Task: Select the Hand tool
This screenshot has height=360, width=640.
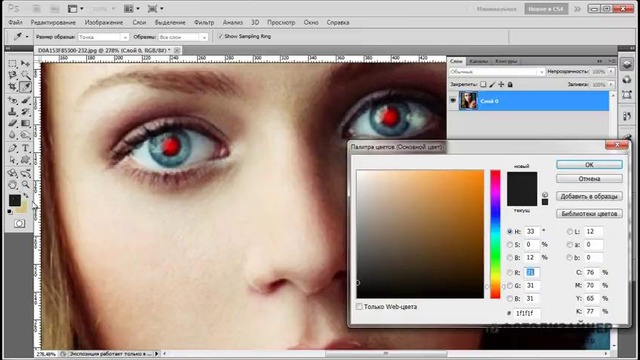Action: 13,184
